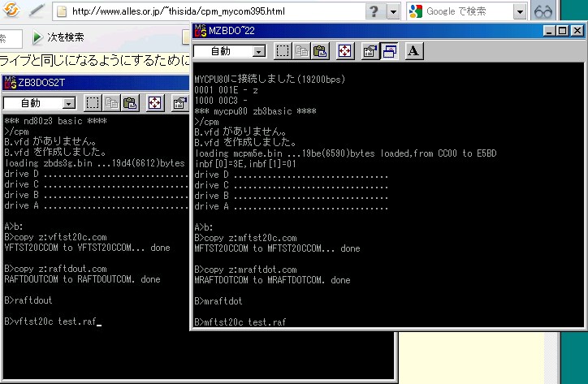Open the address bar history dropdown
This screenshot has height=384, width=588.
393,11
